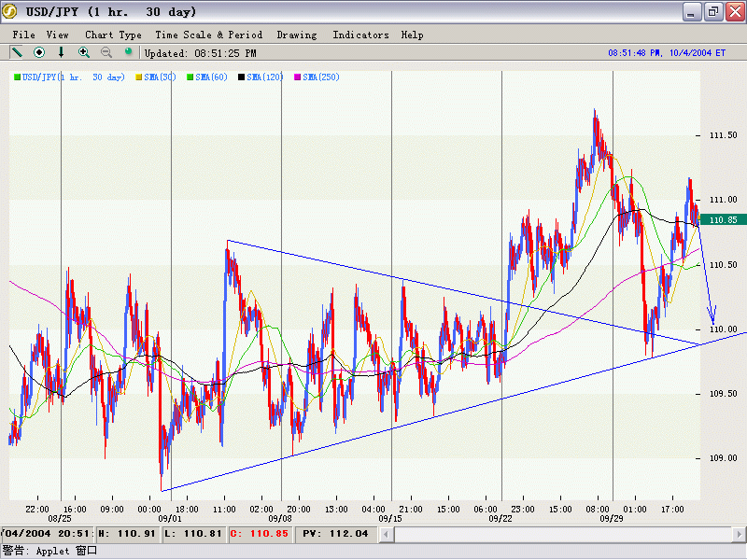Expand the Time Scale & Period menu

[208, 35]
